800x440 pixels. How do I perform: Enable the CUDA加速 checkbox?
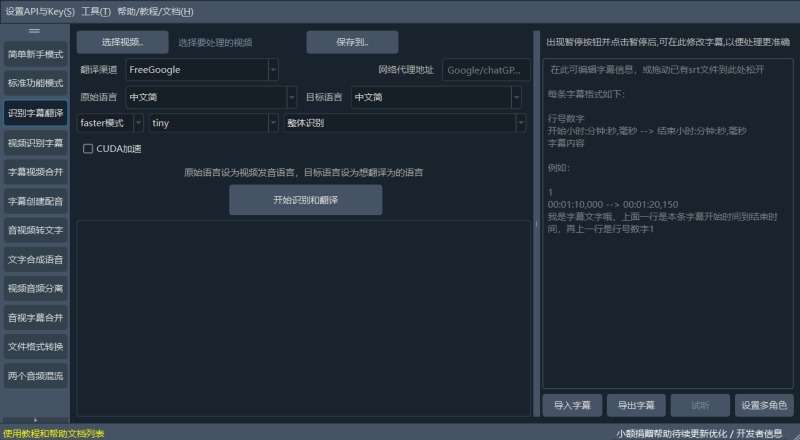click(88, 149)
